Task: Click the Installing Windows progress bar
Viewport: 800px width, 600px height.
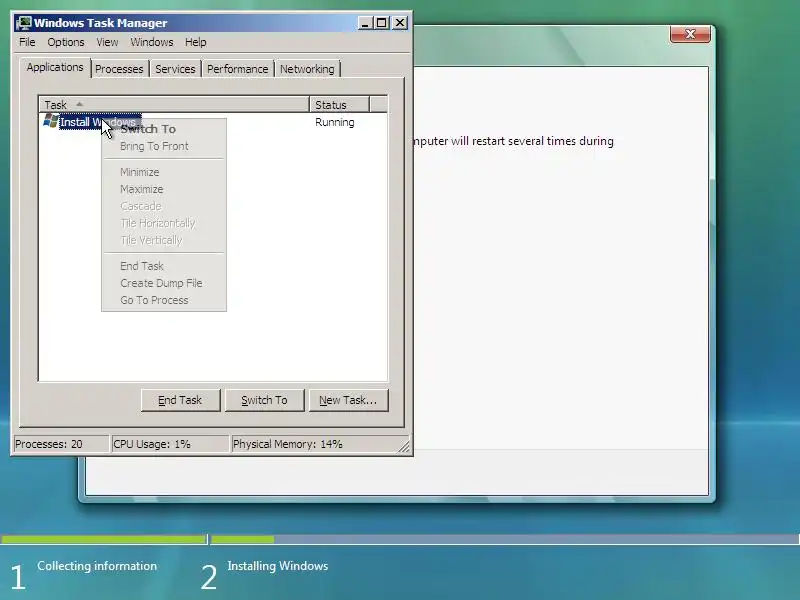Action: click(x=505, y=539)
